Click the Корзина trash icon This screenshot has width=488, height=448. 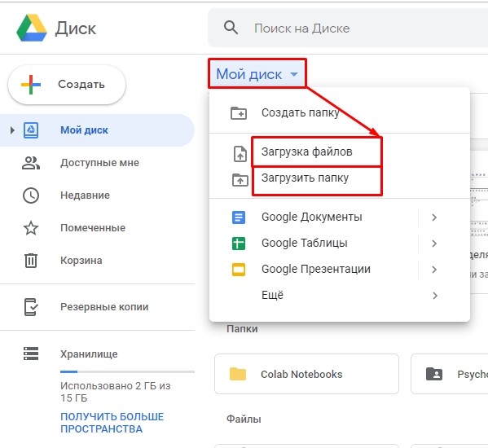pyautogui.click(x=31, y=261)
